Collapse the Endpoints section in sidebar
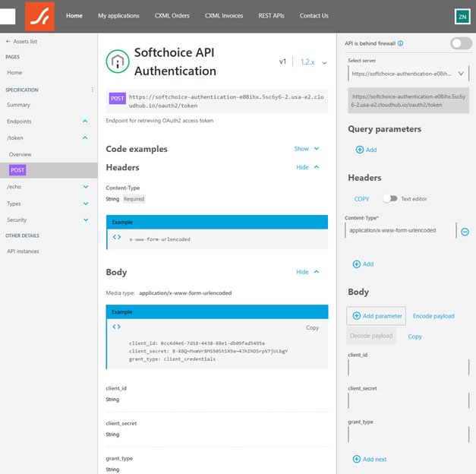 85,122
